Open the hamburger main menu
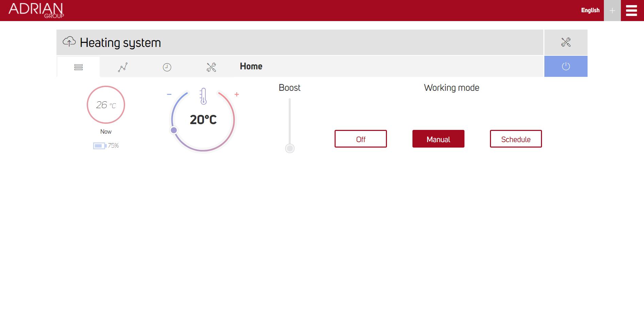 (631, 11)
